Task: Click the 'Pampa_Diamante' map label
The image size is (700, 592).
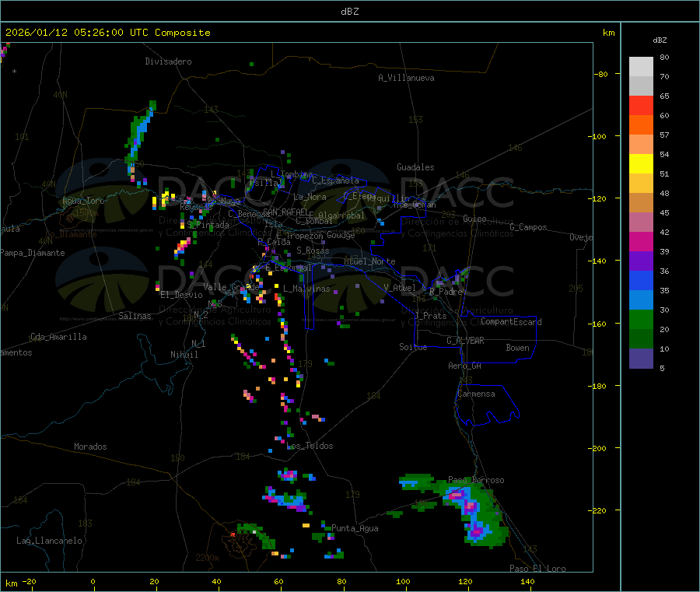Action: click(32, 253)
